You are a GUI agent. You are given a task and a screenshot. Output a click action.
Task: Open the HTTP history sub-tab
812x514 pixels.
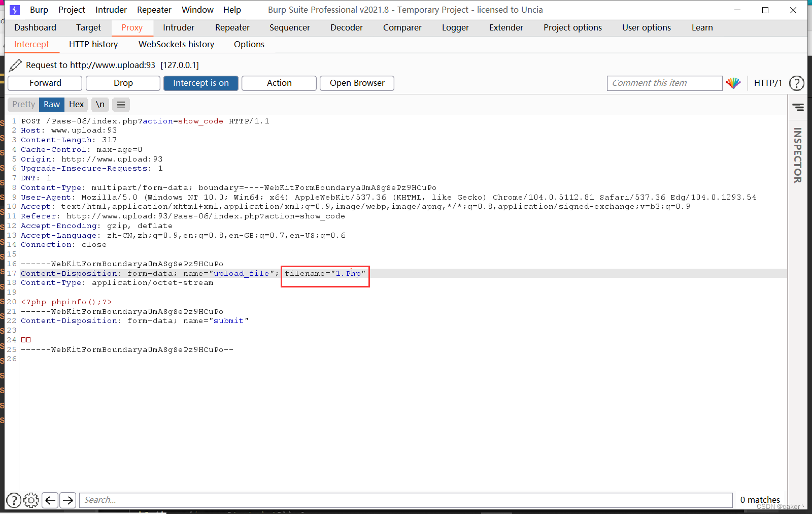tap(93, 45)
